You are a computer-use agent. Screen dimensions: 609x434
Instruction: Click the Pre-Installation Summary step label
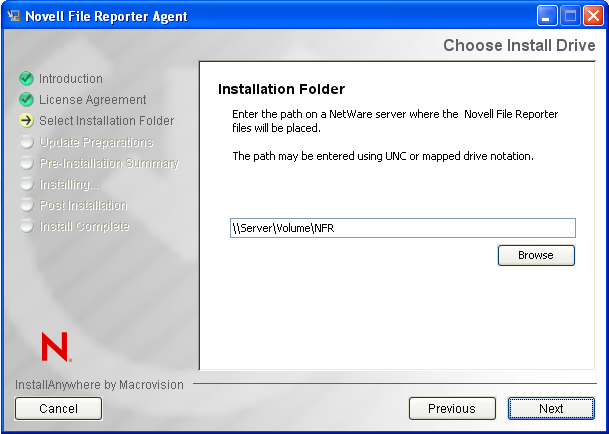click(x=109, y=163)
